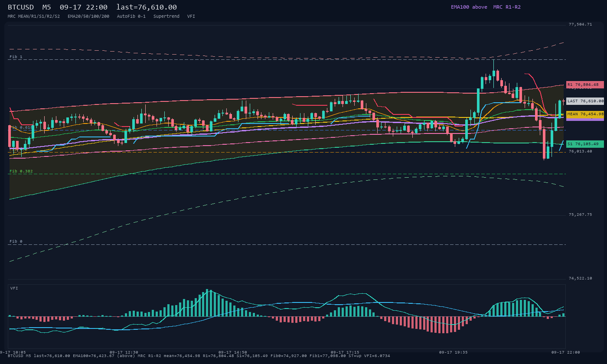Viewport: 607px width, 364px height.
Task: Select the purple EMA100 above status text
Action: click(469, 7)
